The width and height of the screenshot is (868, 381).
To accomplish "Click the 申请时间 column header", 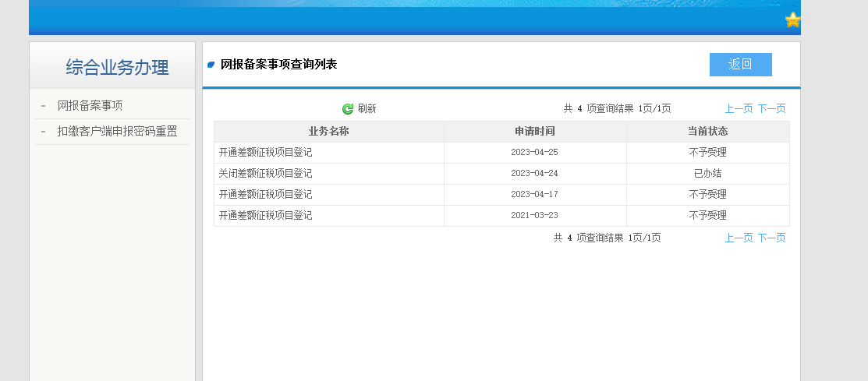I will (x=534, y=132).
